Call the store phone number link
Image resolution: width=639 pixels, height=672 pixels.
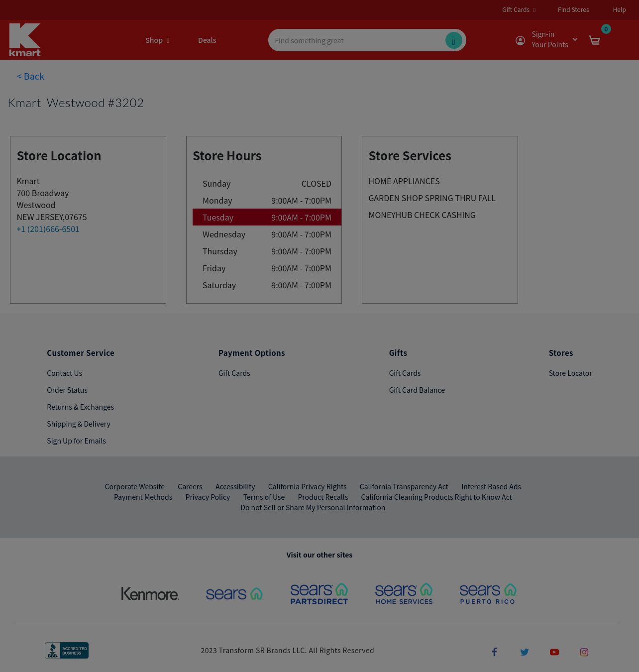pos(48,229)
